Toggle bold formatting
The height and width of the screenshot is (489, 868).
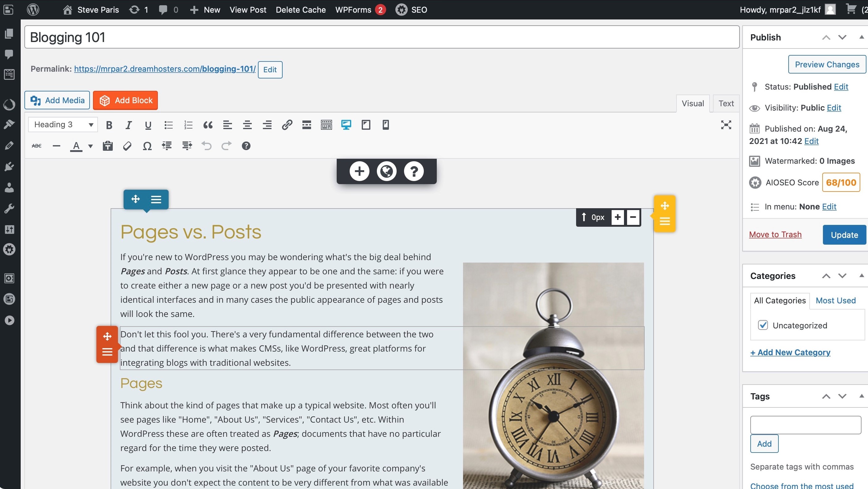(x=108, y=125)
